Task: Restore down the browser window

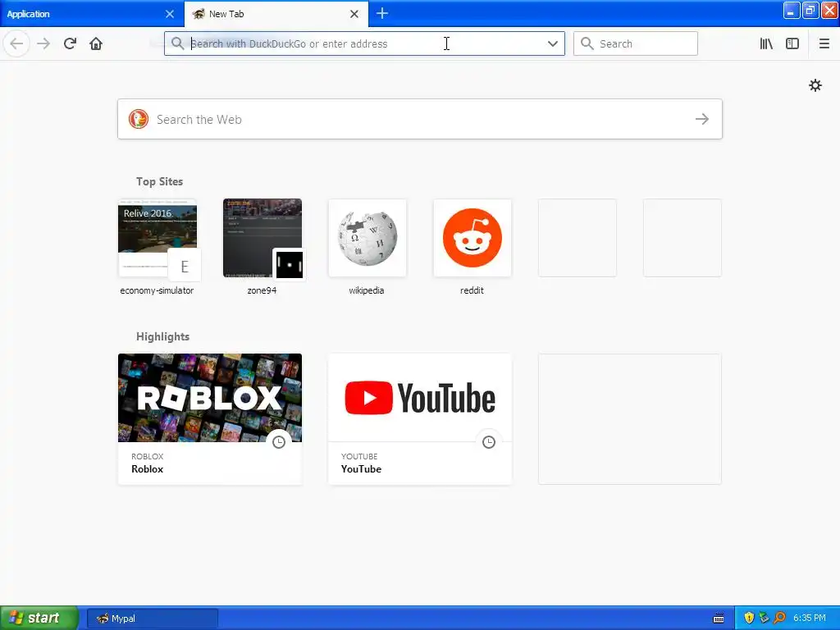Action: tap(810, 11)
